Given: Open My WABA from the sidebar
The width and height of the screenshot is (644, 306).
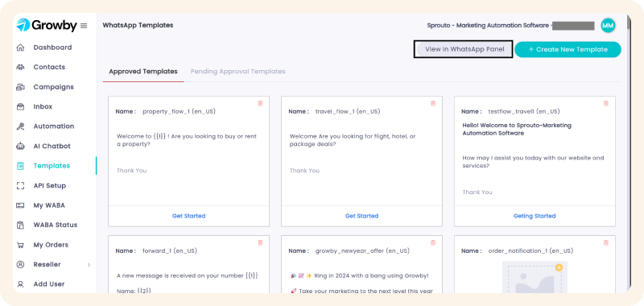Looking at the screenshot, I should (x=49, y=205).
